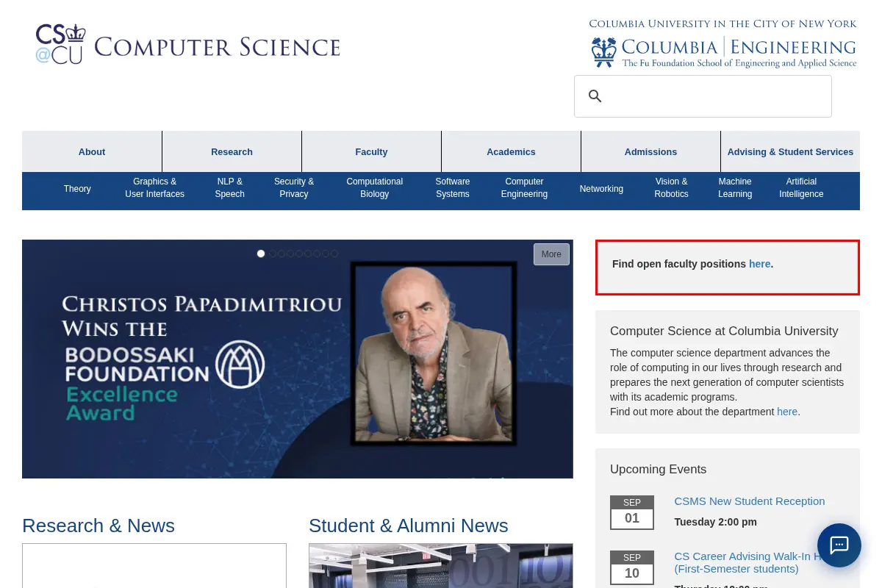Open Artificial Intelligence research area
The height and width of the screenshot is (588, 882).
(801, 188)
